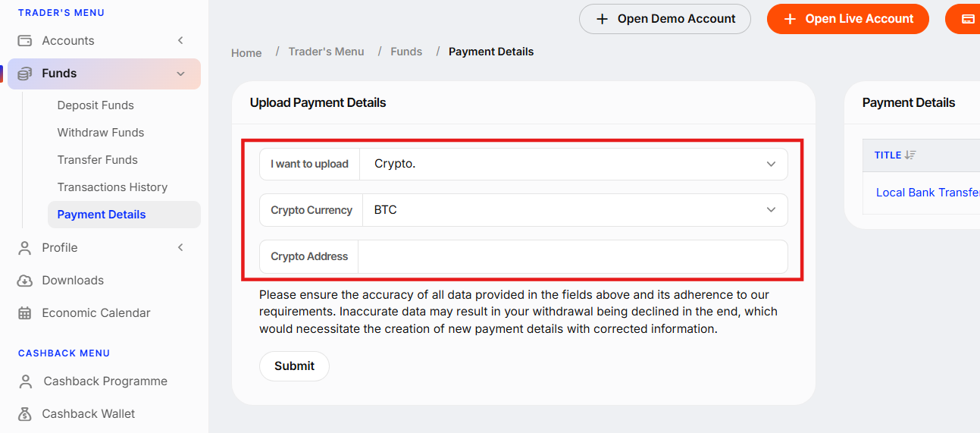
Task: Click the Economic Calendar icon
Action: (x=25, y=313)
